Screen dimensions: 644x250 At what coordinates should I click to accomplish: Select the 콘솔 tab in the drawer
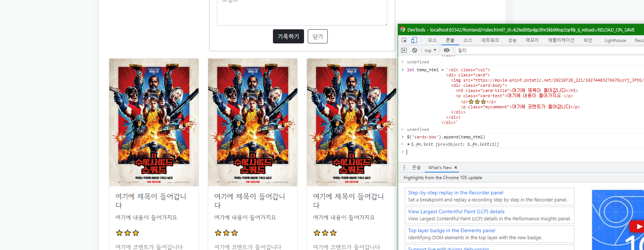click(416, 168)
